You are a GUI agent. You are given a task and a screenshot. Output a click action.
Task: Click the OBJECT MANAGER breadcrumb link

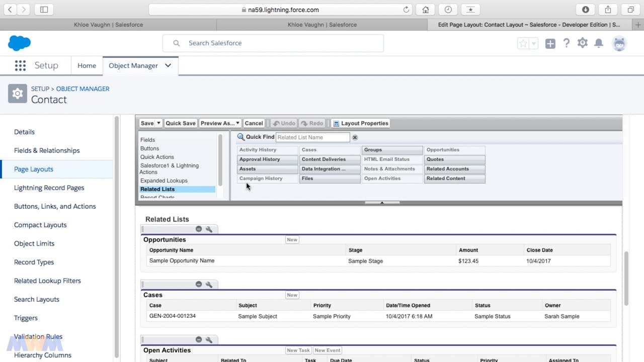[83, 88]
